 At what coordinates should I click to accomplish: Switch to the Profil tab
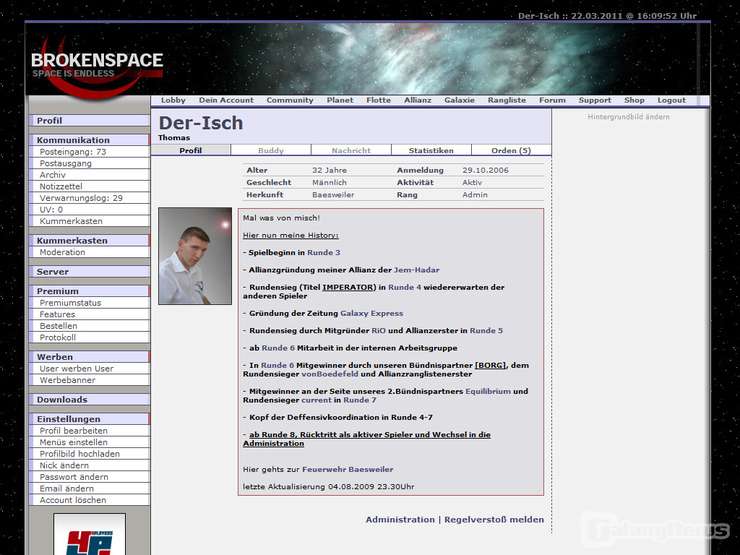pyautogui.click(x=191, y=151)
